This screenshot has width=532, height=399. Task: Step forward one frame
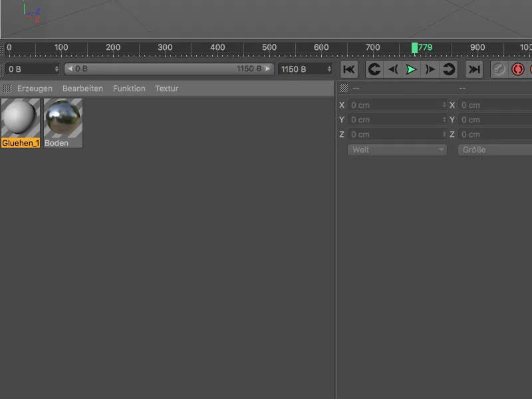[x=430, y=69]
